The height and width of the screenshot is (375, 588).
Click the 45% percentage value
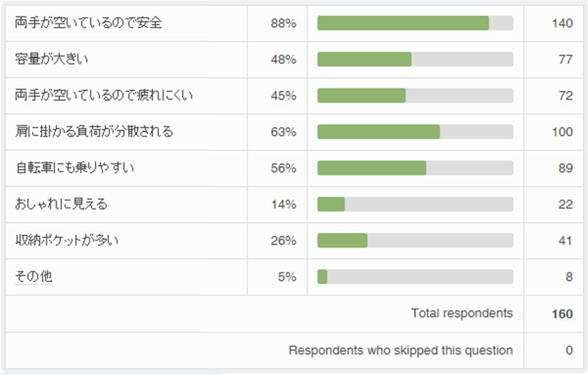click(284, 95)
